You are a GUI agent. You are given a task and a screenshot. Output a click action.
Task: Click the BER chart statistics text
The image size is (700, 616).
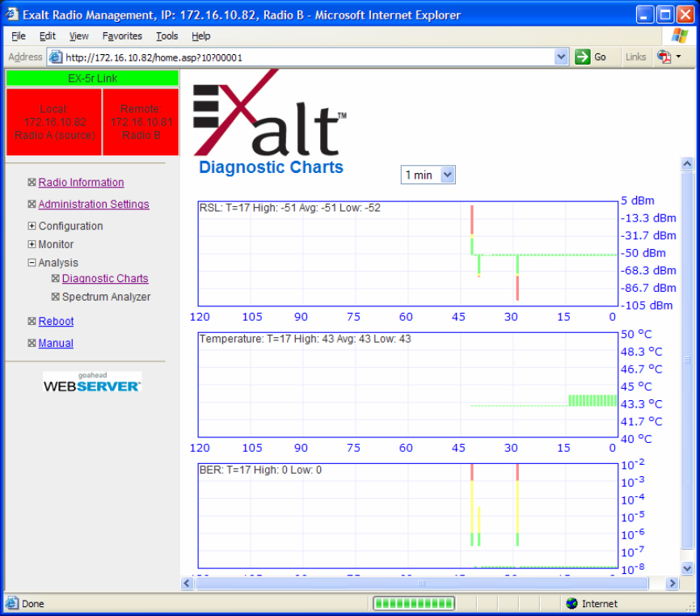(x=261, y=470)
